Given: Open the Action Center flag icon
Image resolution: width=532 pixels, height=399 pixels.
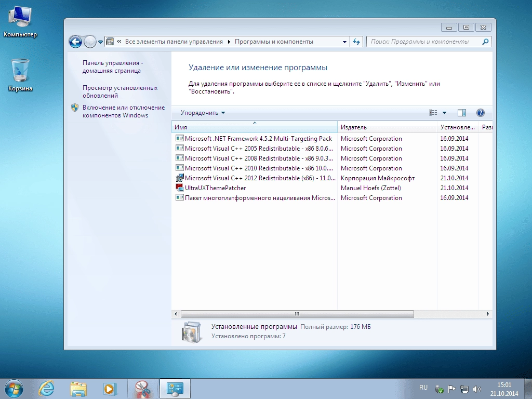Looking at the screenshot, I should coord(451,389).
